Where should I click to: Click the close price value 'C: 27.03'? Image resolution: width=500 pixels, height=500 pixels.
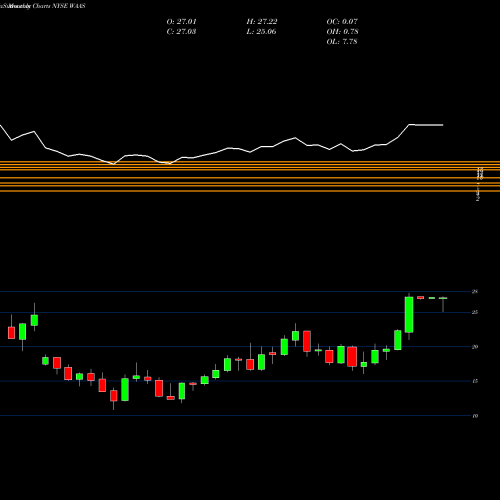(x=181, y=32)
